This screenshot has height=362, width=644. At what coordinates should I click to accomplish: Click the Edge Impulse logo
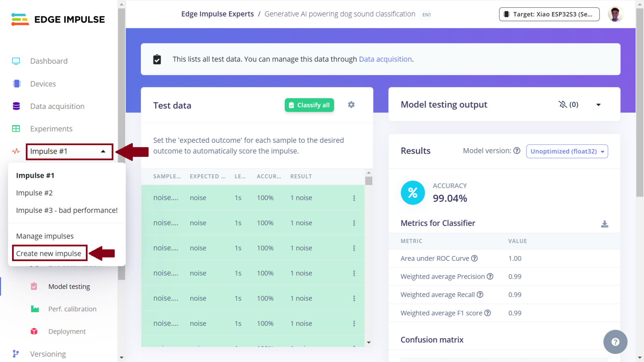(58, 19)
